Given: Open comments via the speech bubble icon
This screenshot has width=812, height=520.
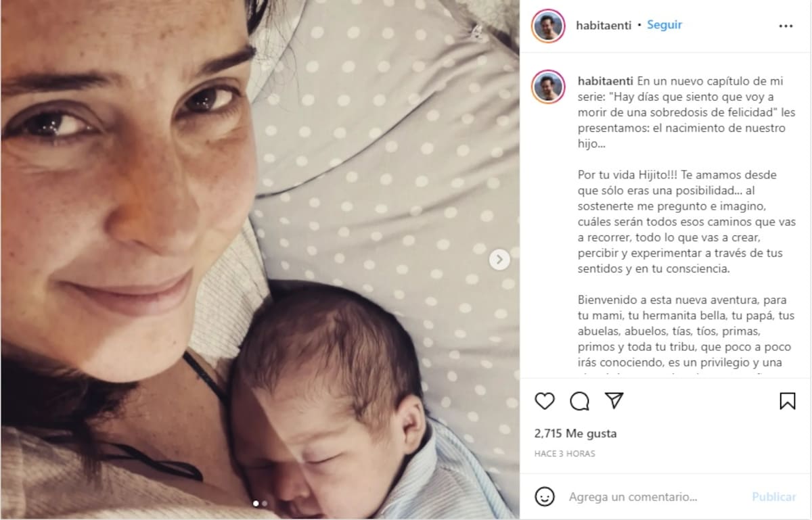Looking at the screenshot, I should [x=579, y=401].
